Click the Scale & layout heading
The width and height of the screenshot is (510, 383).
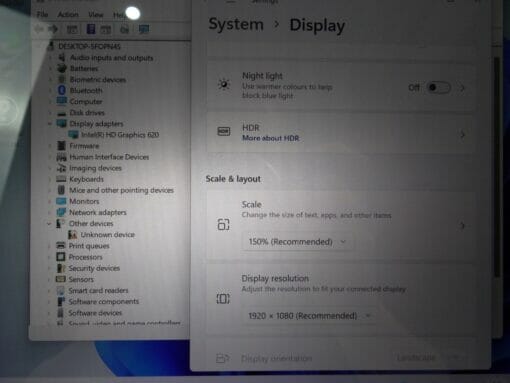click(233, 179)
